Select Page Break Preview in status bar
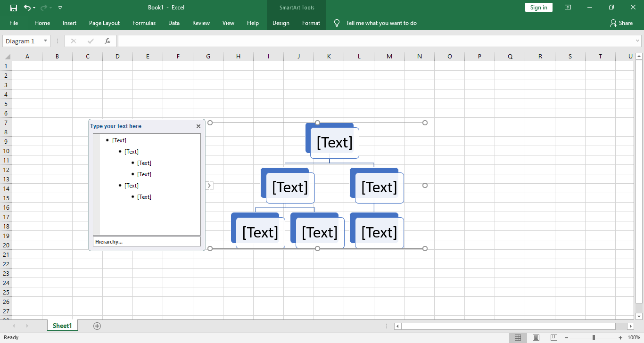Image resolution: width=644 pixels, height=343 pixels. click(553, 337)
